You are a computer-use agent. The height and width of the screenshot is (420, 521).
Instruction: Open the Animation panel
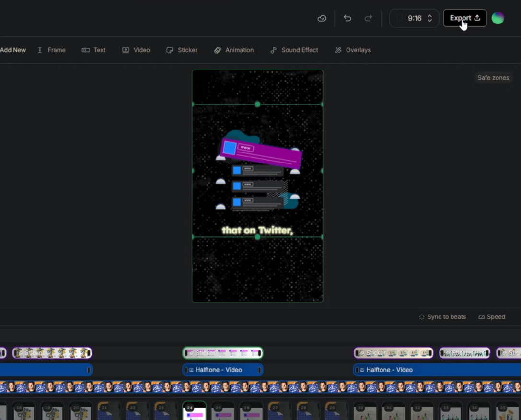234,50
